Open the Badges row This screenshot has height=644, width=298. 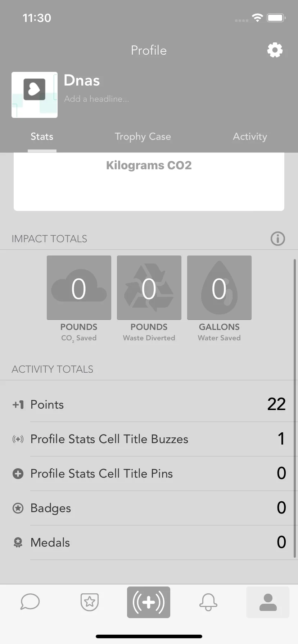click(149, 508)
